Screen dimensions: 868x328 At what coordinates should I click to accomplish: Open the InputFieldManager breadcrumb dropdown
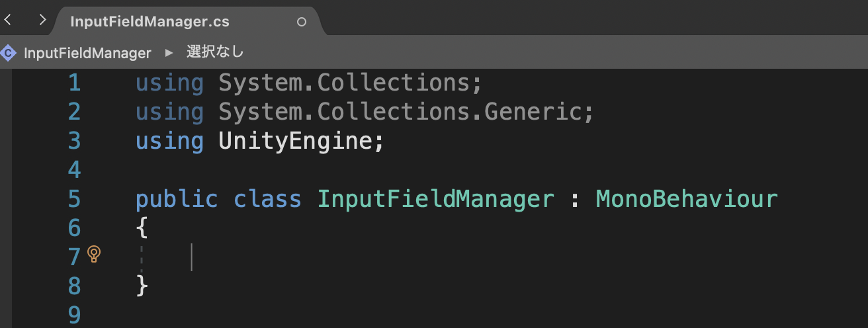pos(87,53)
